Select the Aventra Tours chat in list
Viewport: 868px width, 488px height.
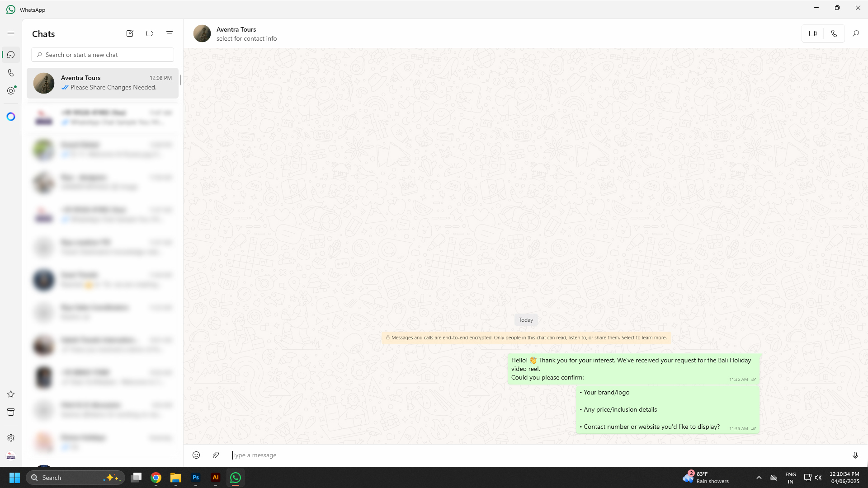click(x=103, y=83)
